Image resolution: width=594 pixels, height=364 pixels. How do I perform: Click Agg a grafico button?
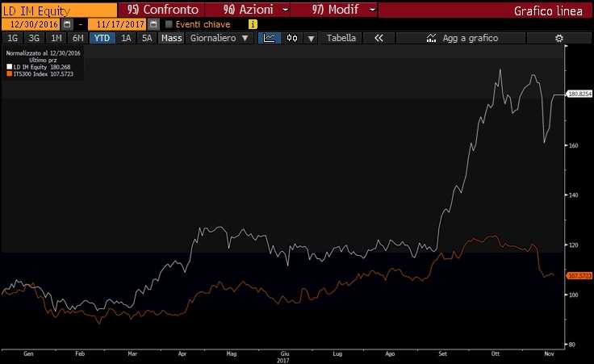461,38
